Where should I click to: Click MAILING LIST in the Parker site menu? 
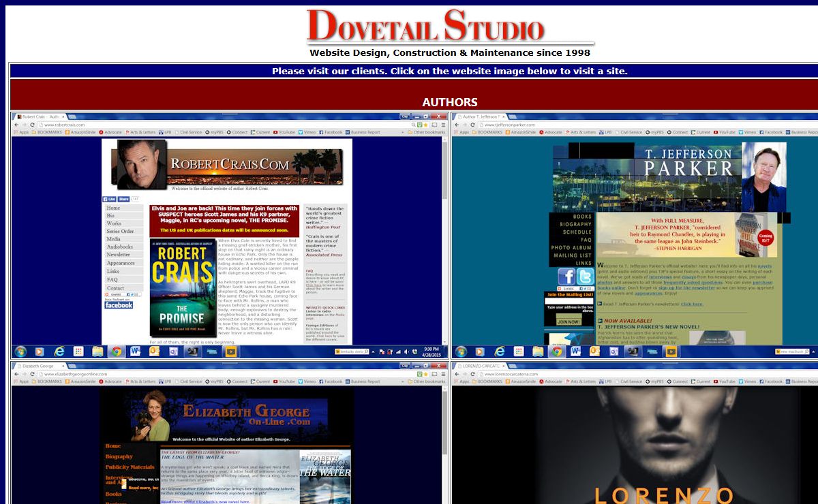[573, 255]
